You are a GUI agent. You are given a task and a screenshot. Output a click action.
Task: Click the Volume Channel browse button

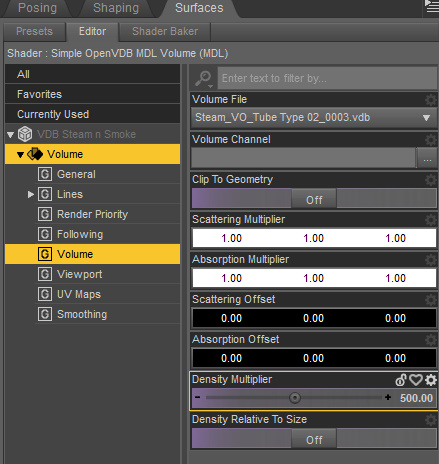[x=427, y=158]
